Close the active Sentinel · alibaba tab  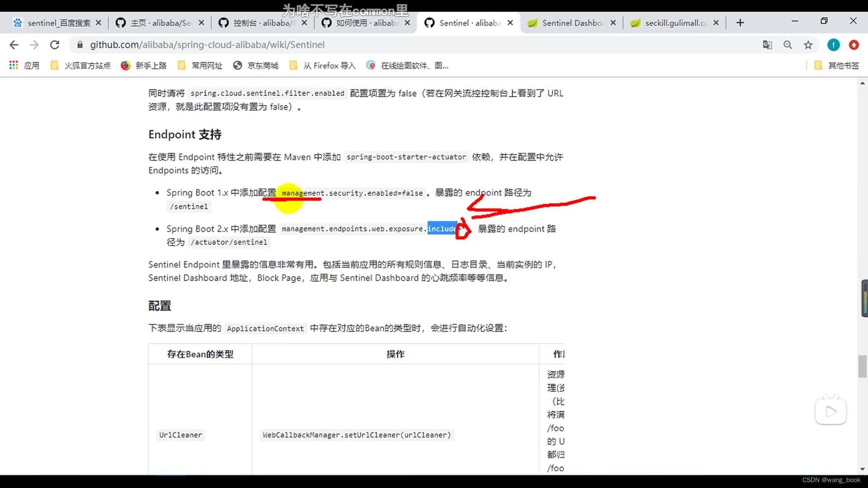(510, 23)
